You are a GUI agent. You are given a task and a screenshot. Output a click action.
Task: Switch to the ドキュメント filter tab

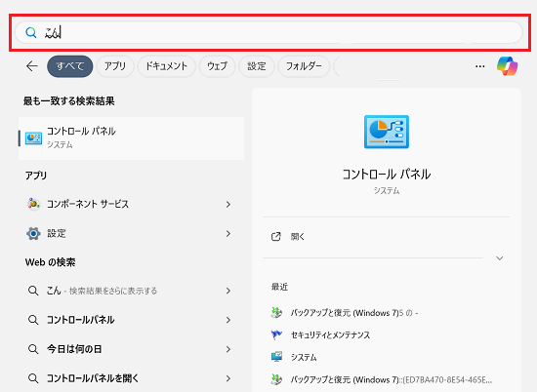click(166, 66)
